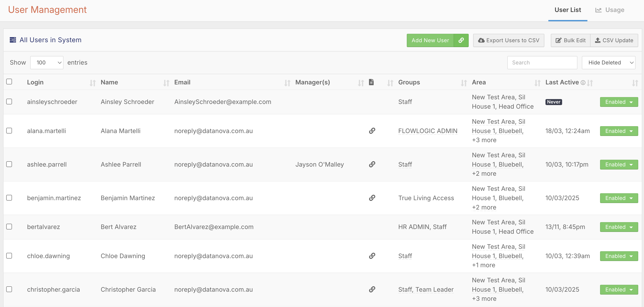The width and height of the screenshot is (644, 307).
Task: Click manager name Jayson O'Malley
Action: click(x=320, y=164)
